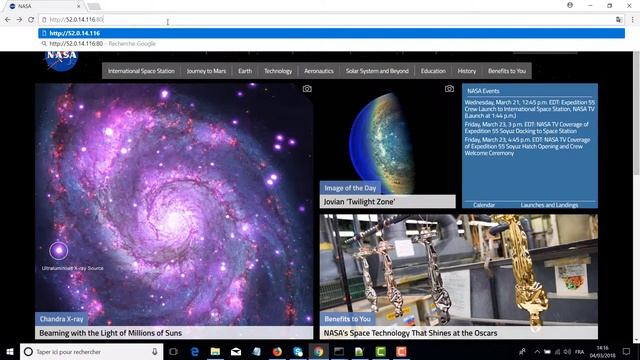Open the Benefits to You menu item
Image resolution: width=640 pixels, height=360 pixels.
[x=507, y=71]
